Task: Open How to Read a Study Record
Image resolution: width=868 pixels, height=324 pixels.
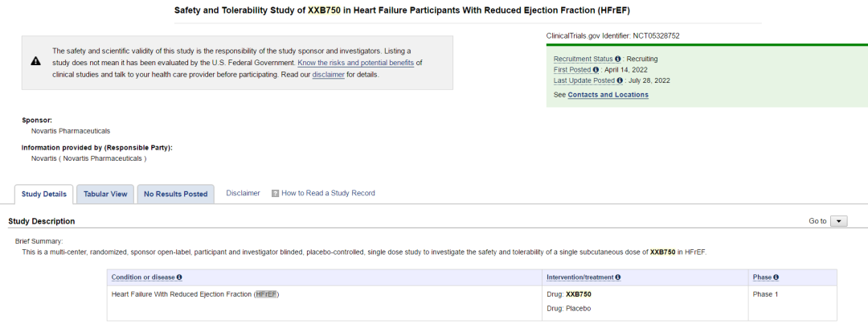Action: (x=328, y=193)
